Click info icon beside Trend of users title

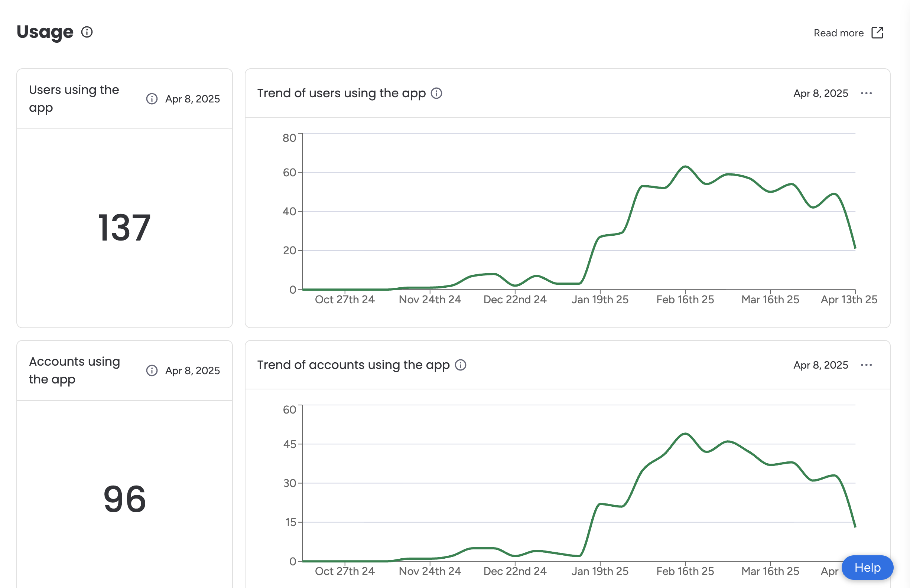436,93
